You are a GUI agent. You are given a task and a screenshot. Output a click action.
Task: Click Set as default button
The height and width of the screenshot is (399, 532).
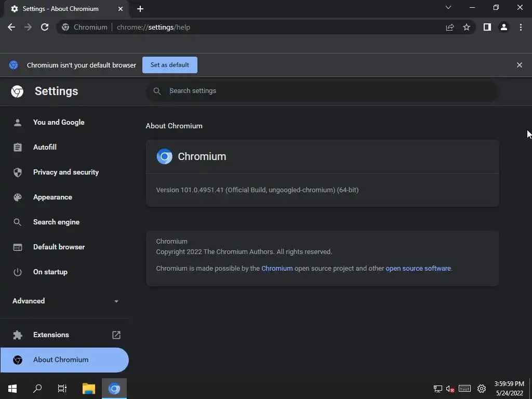coord(170,65)
